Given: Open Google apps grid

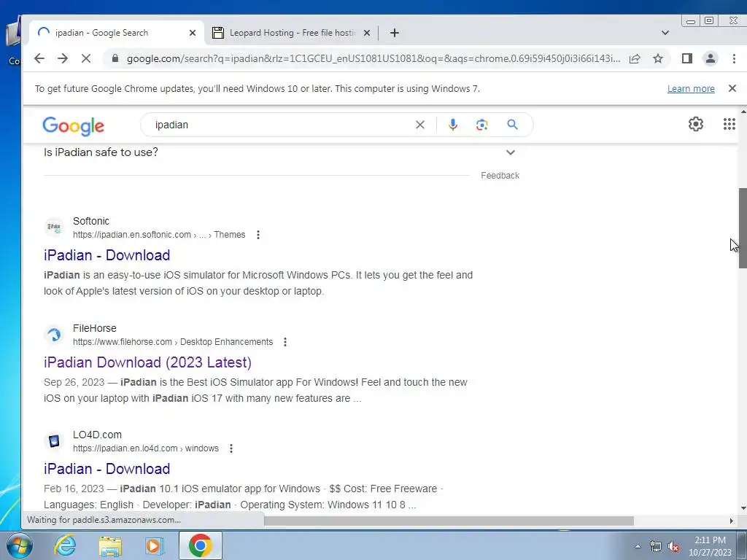Looking at the screenshot, I should click(729, 124).
